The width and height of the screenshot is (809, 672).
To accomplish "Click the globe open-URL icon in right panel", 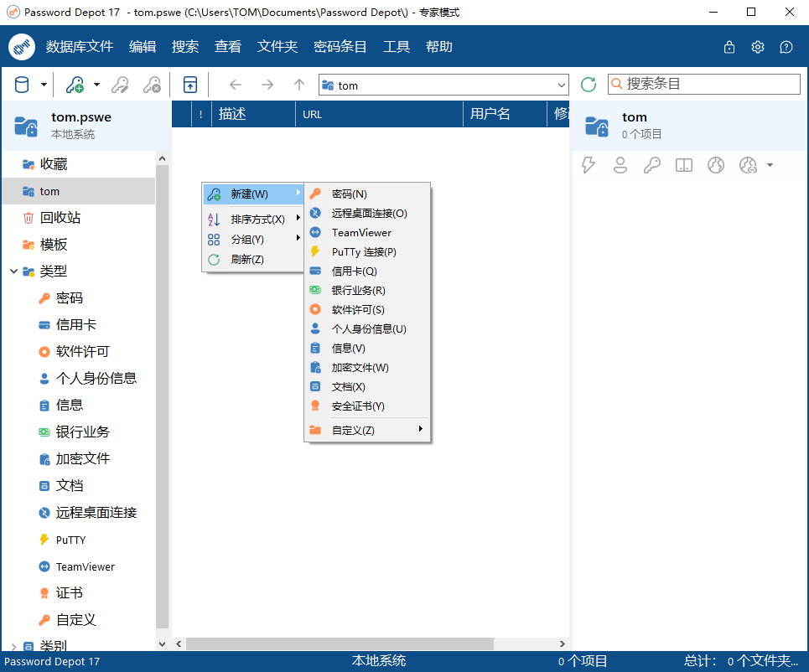I will 716,165.
